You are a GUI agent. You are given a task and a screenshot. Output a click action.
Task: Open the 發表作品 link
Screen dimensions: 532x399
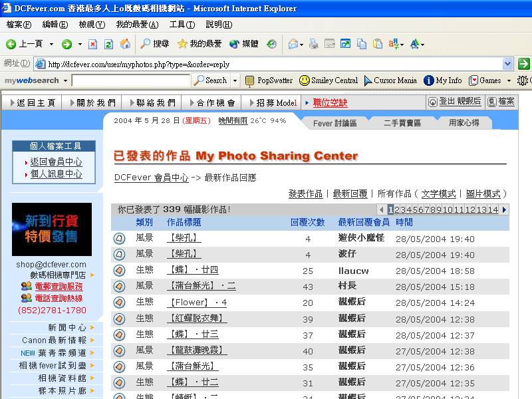click(x=305, y=194)
